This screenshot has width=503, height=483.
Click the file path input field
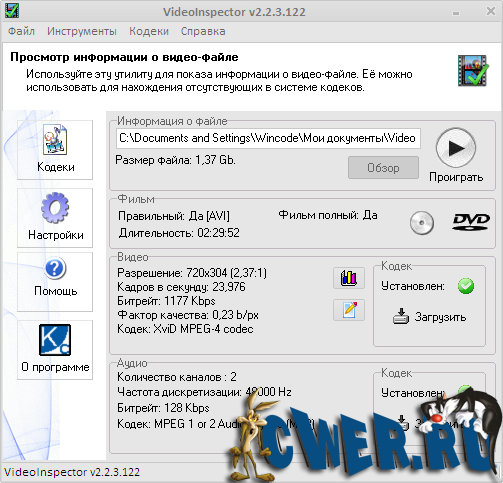point(268,138)
